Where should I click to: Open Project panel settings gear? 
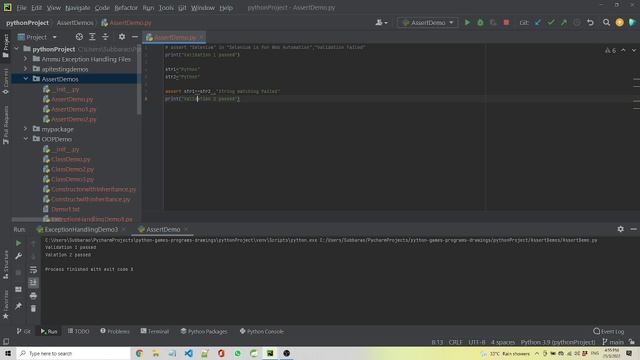pyautogui.click(x=122, y=37)
